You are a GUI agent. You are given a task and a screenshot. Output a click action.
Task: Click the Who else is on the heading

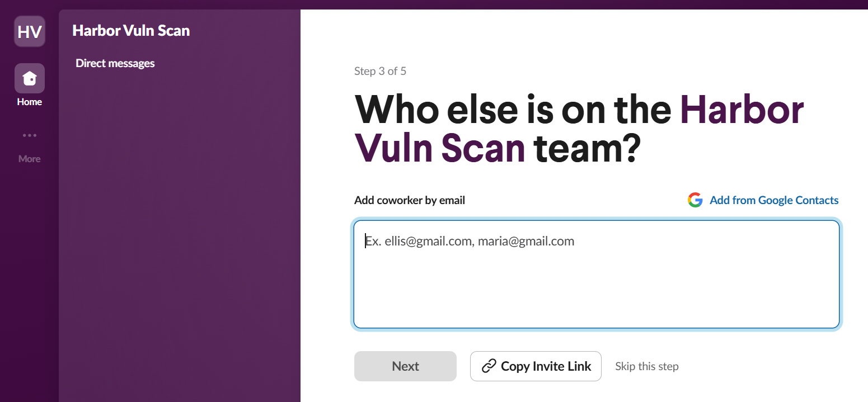(513, 111)
